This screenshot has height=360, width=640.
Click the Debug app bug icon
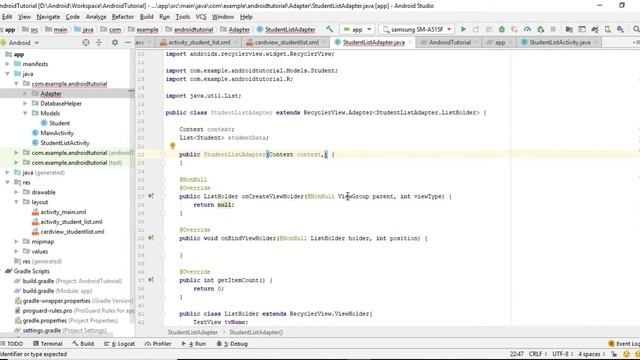pyautogui.click(x=502, y=29)
